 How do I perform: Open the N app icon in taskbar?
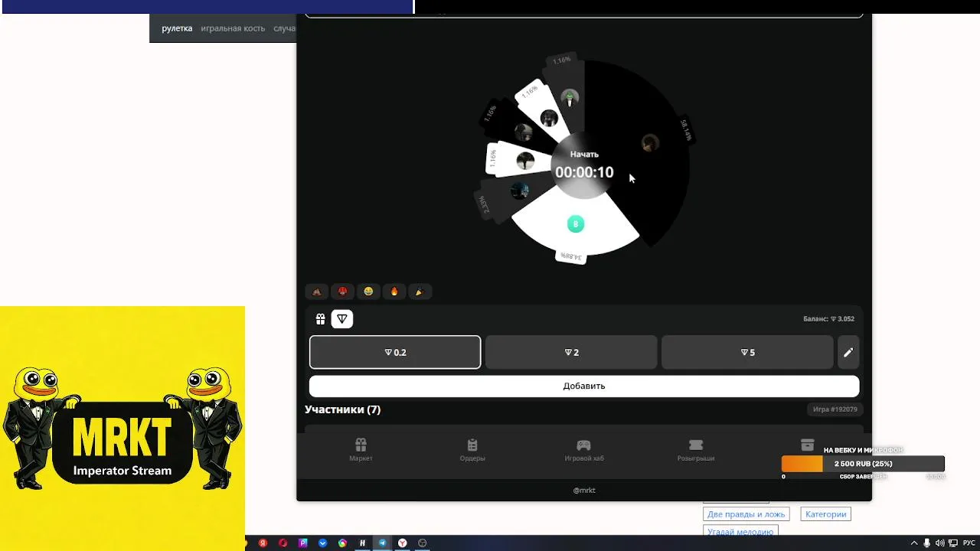coord(362,543)
